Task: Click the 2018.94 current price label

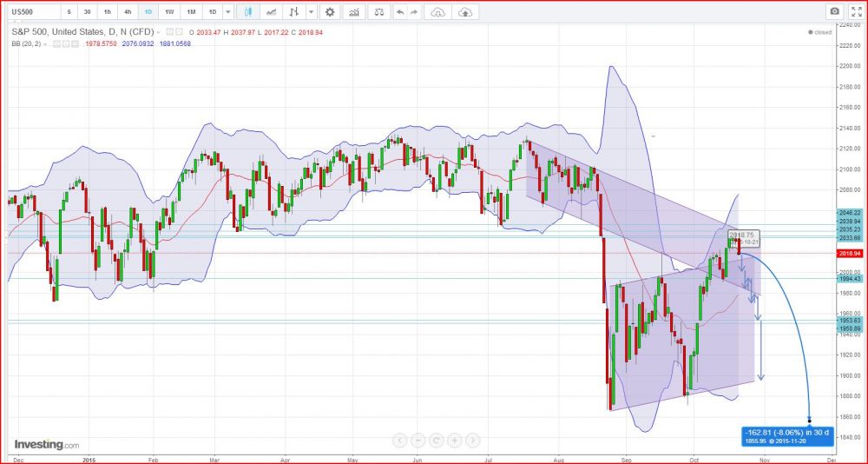Action: 851,254
